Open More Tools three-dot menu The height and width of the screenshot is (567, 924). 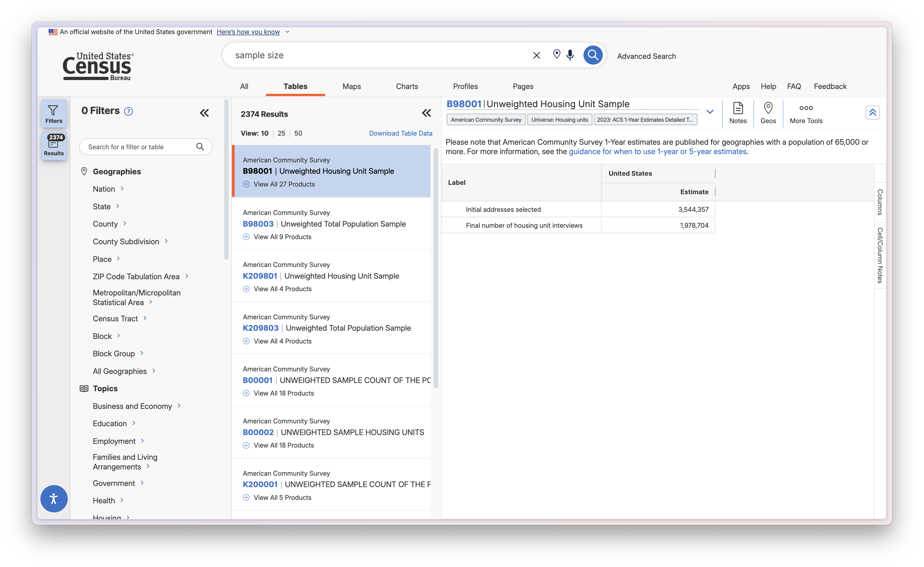[x=806, y=113]
